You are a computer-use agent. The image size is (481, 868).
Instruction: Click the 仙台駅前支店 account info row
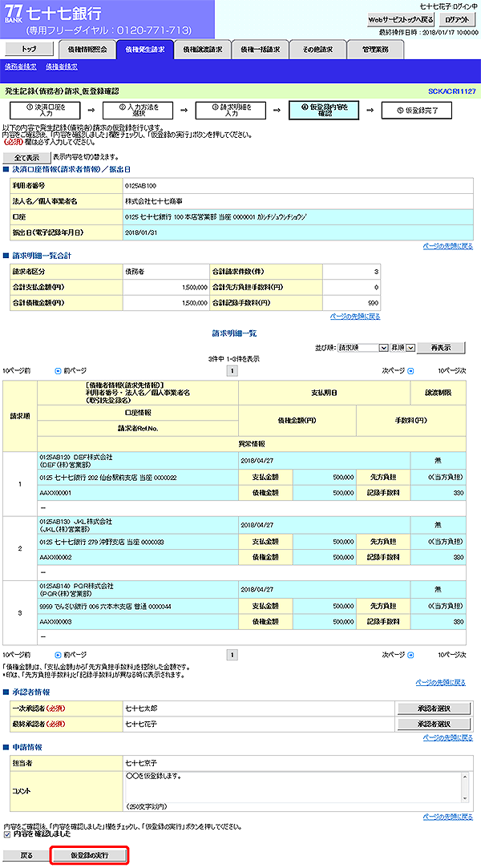coord(138,477)
